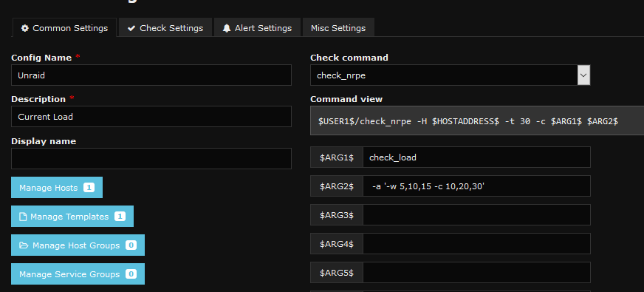Screen dimensions: 644x292
Task: Click the $ARG5$ label
Action: coord(337,273)
